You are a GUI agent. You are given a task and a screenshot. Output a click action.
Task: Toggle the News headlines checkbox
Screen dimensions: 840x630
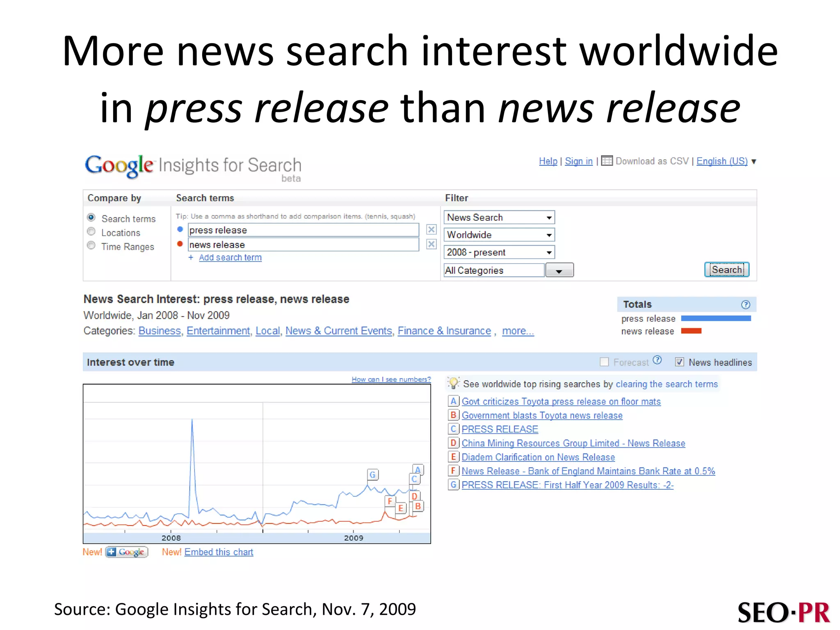680,362
